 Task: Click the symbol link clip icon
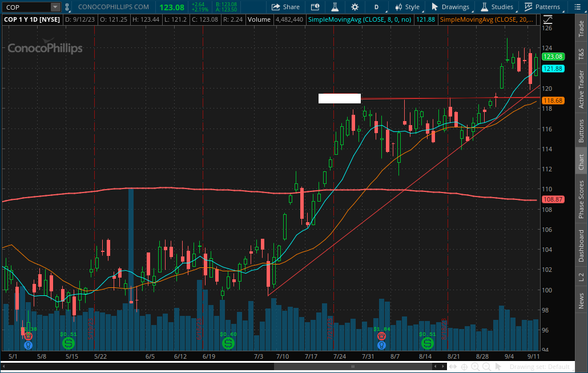coord(67,7)
